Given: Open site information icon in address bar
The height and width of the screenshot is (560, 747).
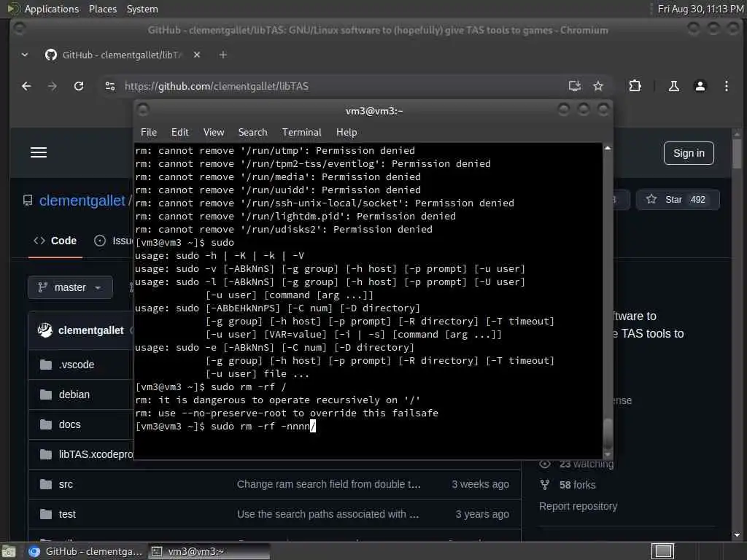Looking at the screenshot, I should coord(110,86).
